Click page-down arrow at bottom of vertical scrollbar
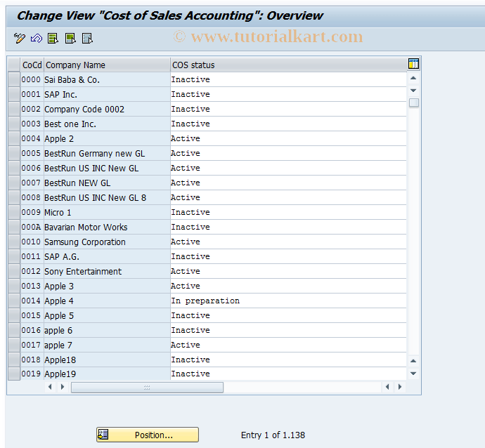Viewport: 485px width, 448px height. pyautogui.click(x=413, y=374)
